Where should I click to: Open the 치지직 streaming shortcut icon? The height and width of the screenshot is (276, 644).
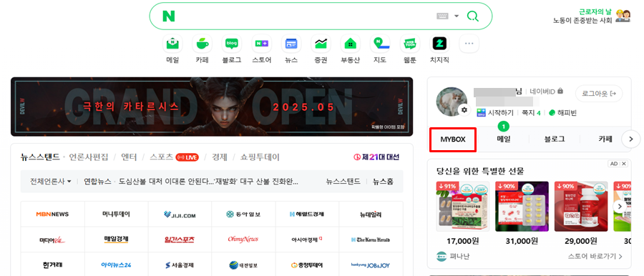point(439,44)
